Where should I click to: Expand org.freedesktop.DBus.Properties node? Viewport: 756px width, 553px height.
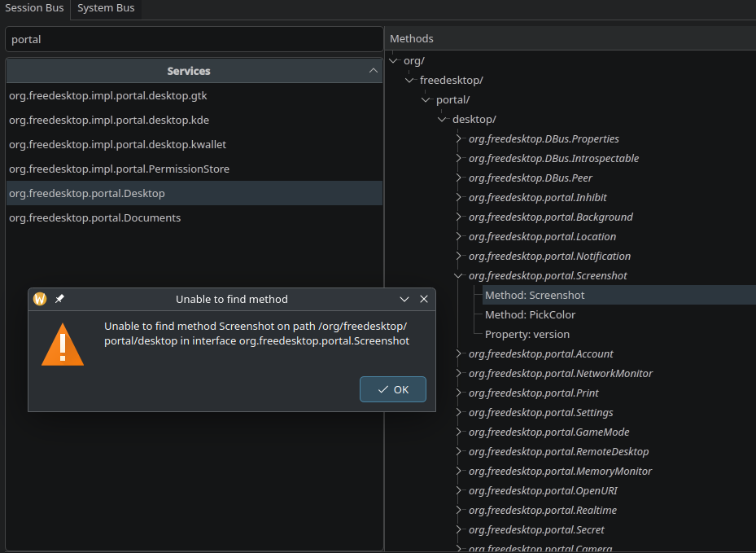click(x=458, y=138)
